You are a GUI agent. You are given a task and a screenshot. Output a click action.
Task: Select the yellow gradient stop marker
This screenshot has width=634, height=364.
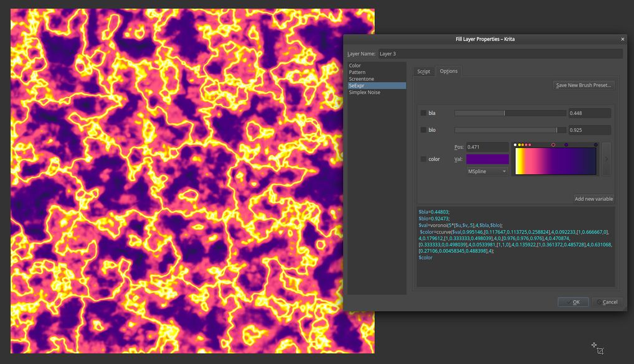tap(519, 145)
